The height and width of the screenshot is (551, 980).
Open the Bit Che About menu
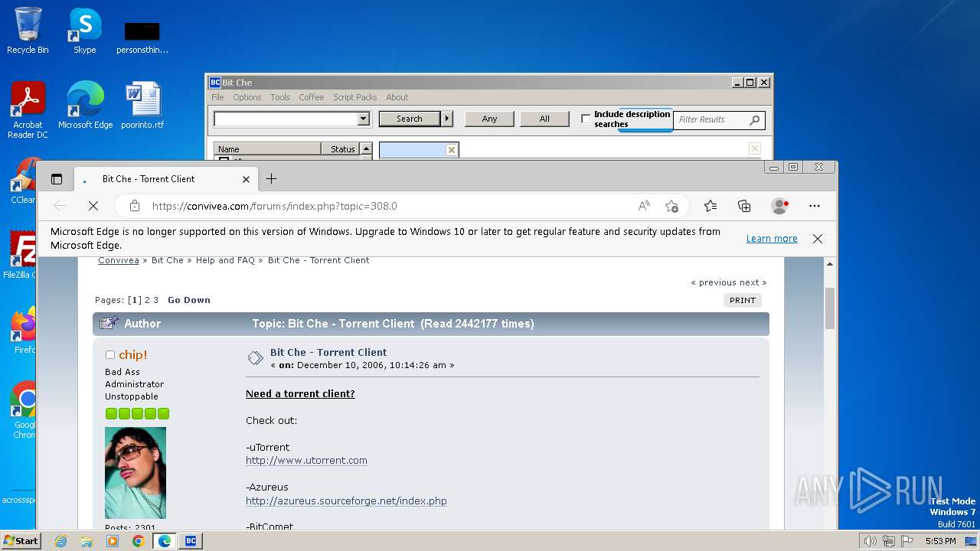[x=397, y=97]
